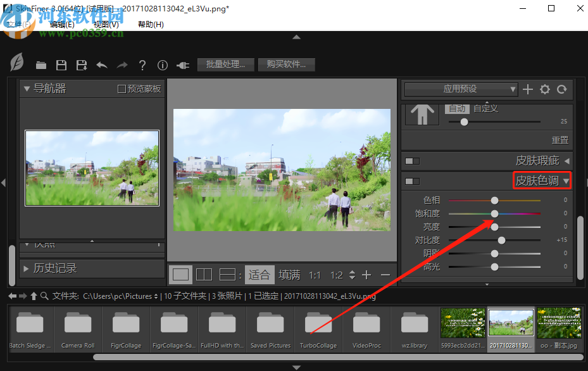This screenshot has height=371, width=588.
Task: Add a new preset with plus icon
Action: [528, 89]
